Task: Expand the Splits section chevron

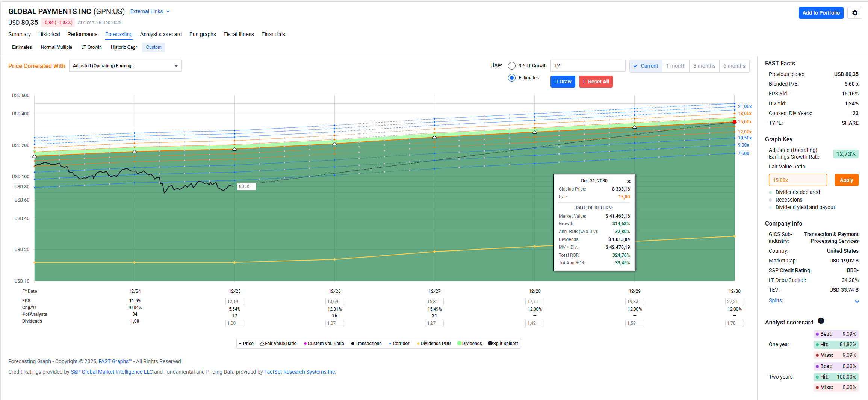Action: 857,301
